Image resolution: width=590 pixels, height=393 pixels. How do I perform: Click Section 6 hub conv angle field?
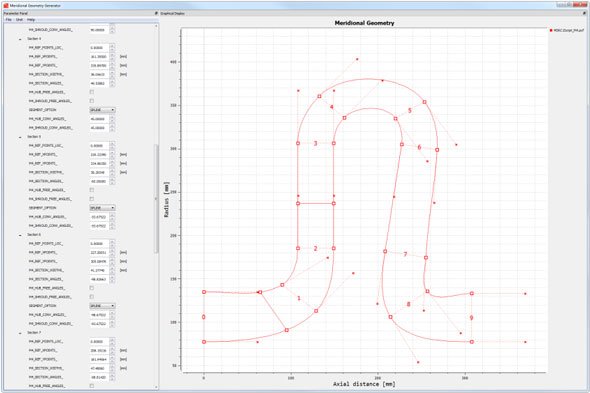point(99,315)
